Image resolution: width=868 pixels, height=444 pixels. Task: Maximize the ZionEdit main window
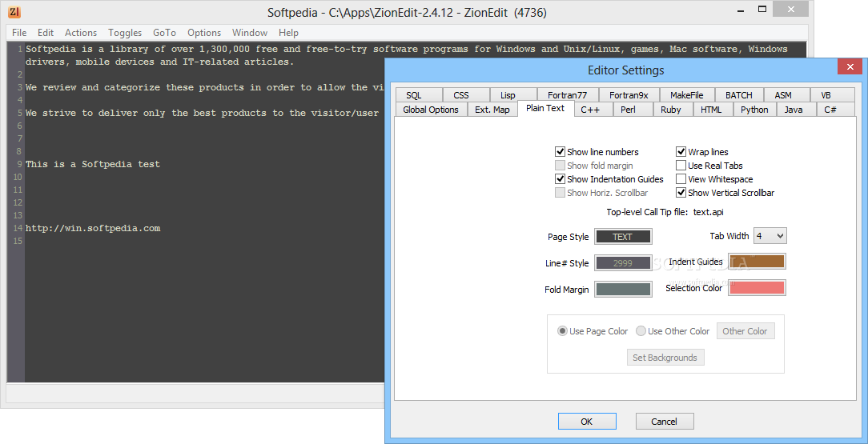coord(763,9)
